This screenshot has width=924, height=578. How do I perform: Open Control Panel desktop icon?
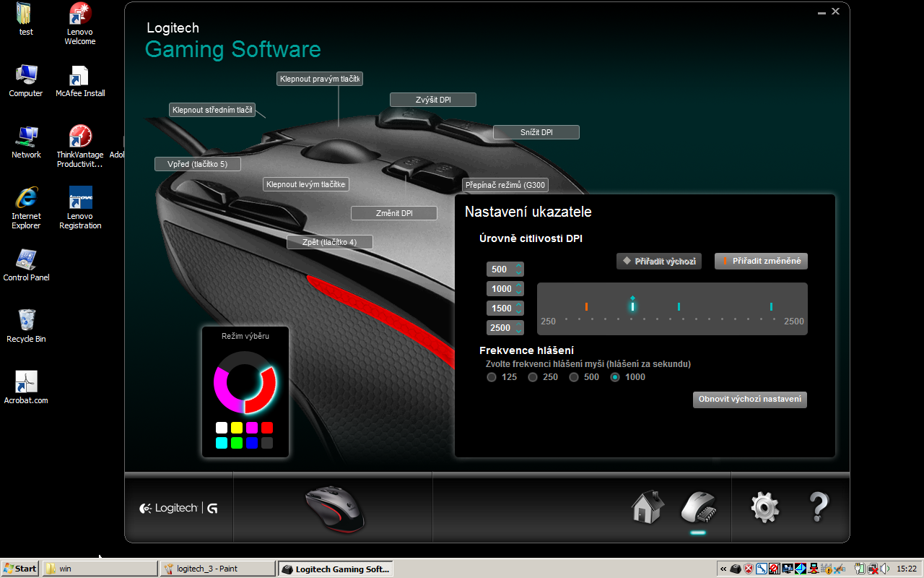(26, 265)
